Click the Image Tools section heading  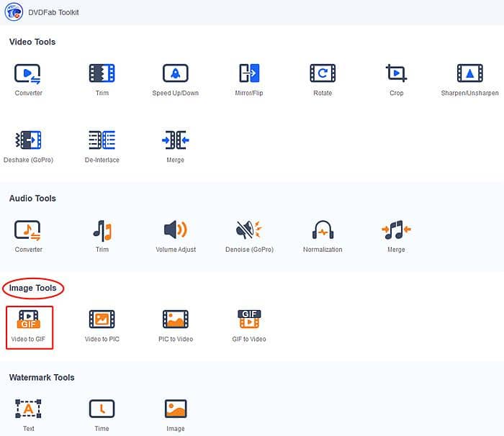33,288
